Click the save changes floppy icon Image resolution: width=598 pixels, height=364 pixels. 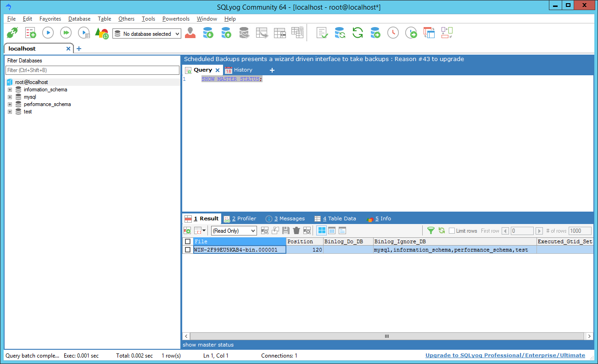tap(286, 231)
